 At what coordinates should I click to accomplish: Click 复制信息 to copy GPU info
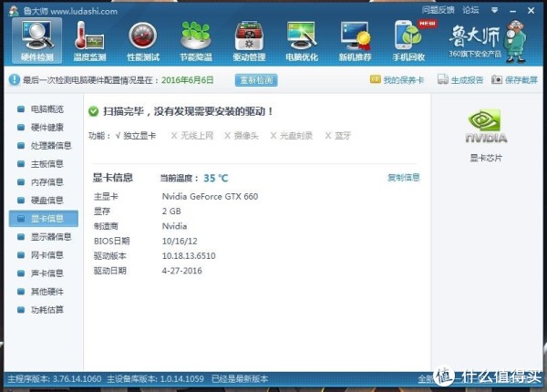404,178
